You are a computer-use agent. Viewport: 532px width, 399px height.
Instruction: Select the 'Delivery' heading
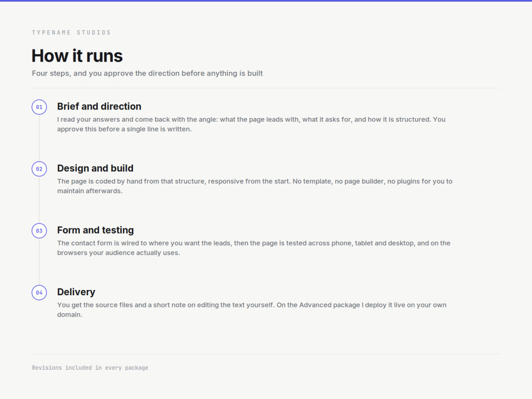coord(76,292)
